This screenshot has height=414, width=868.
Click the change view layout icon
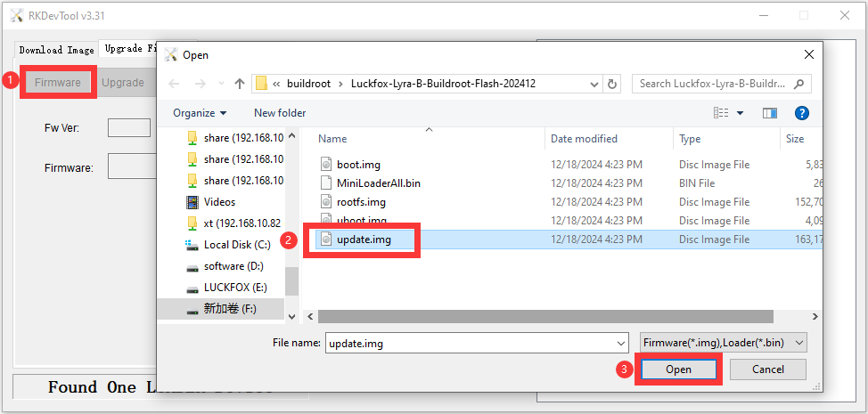coord(722,113)
